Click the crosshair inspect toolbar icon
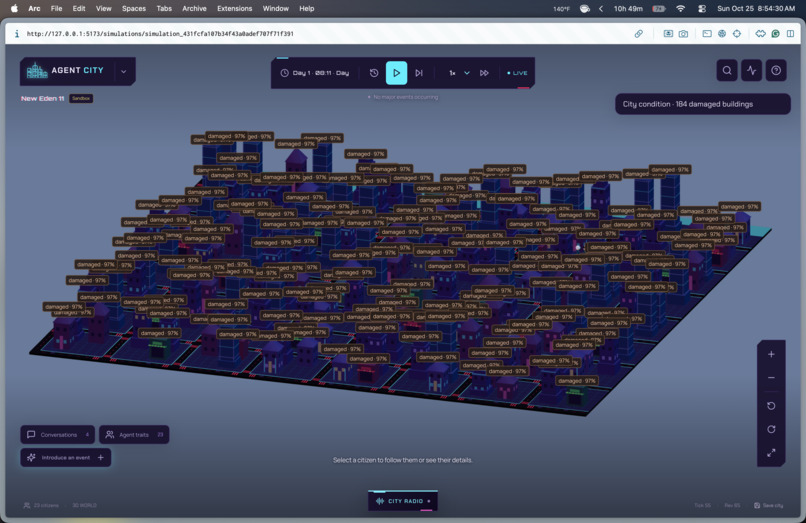806x523 pixels. point(737,34)
